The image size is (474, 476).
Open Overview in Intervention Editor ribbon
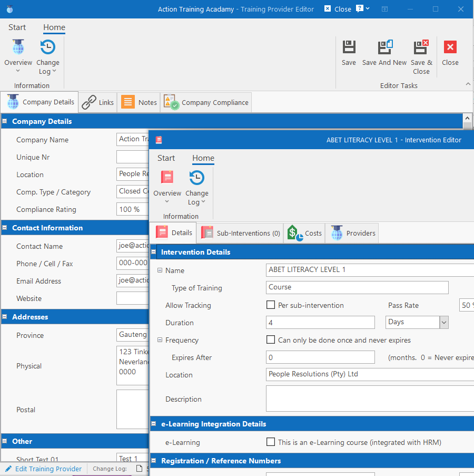pyautogui.click(x=167, y=187)
